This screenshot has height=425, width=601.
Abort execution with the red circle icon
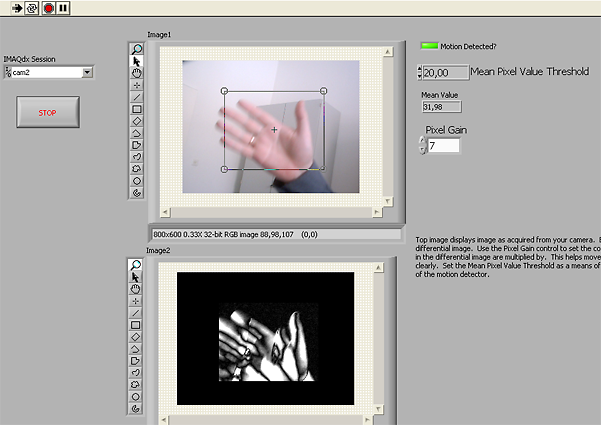[49, 8]
